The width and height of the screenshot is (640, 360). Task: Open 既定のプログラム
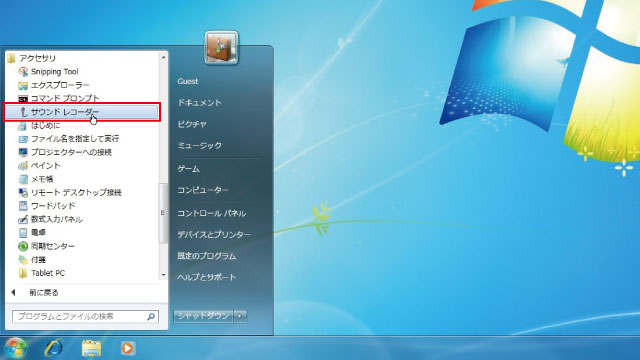coord(207,256)
